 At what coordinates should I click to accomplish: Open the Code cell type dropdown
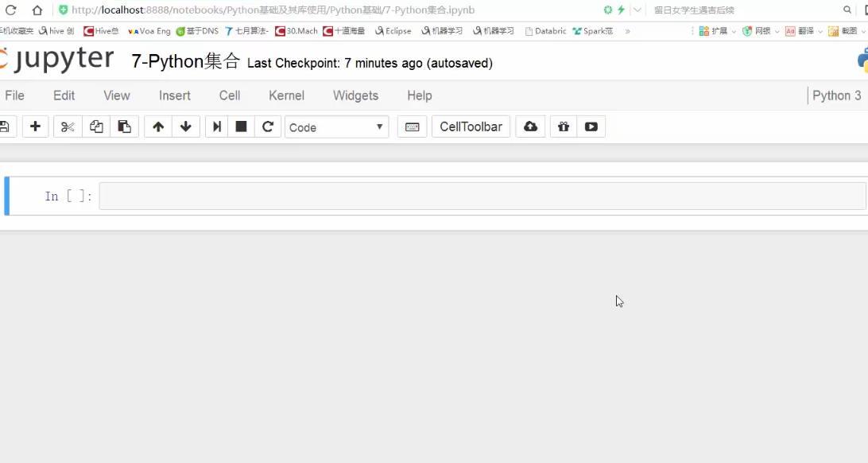tap(336, 127)
